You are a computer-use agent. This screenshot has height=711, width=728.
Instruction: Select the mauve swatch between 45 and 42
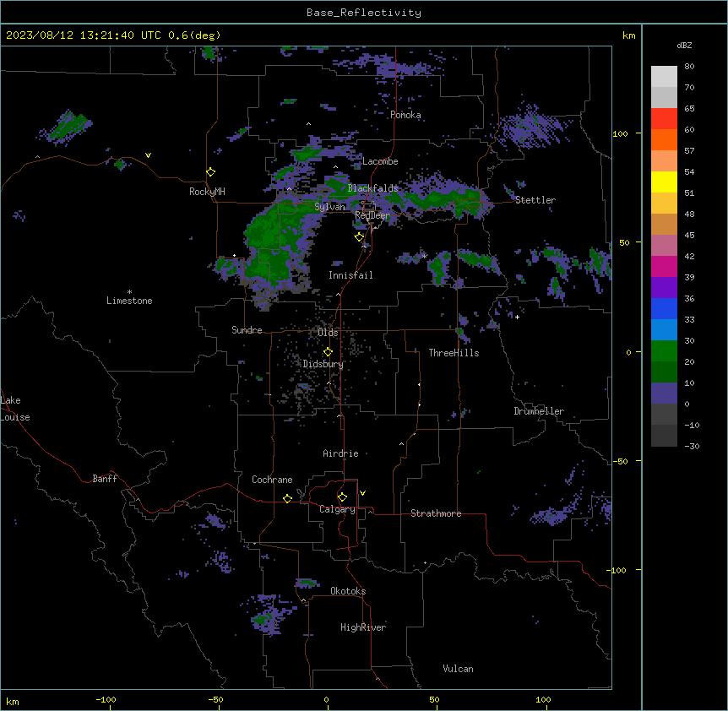click(x=664, y=246)
